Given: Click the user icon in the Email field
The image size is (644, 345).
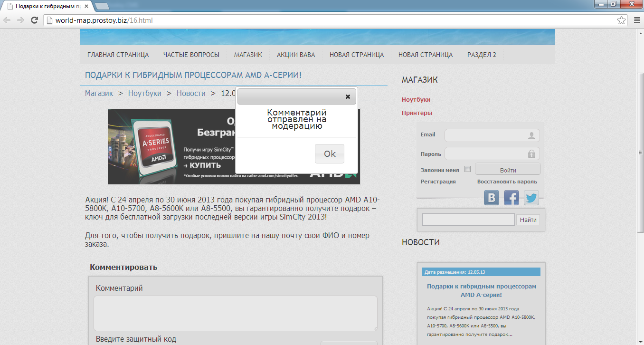Looking at the screenshot, I should 531,136.
